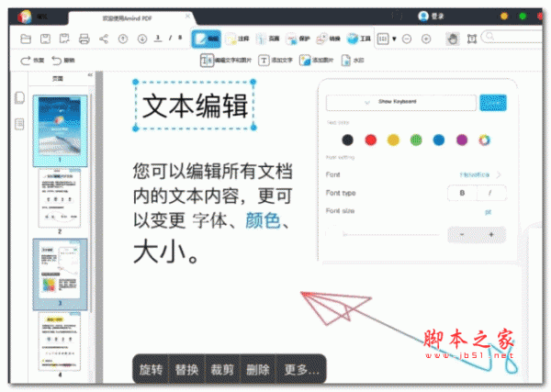Select the edit text and images tool
Viewport: 551px width, 392px height.
click(x=226, y=61)
